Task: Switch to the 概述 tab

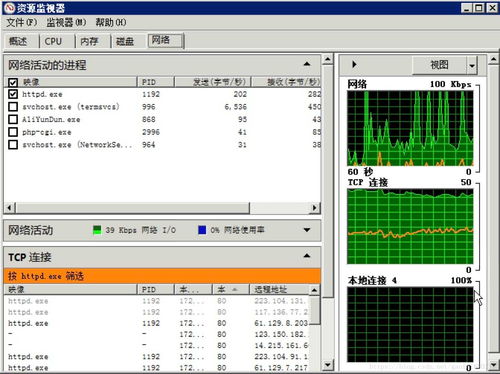Action: (18, 41)
